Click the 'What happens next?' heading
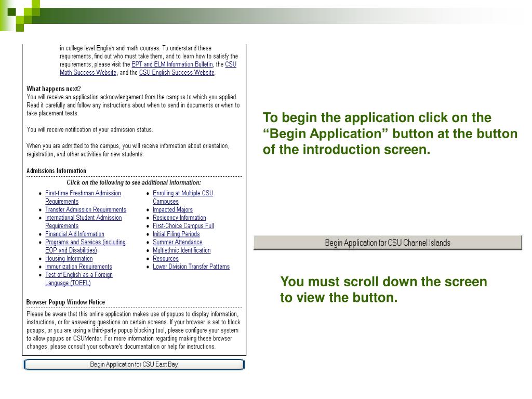 54,88
